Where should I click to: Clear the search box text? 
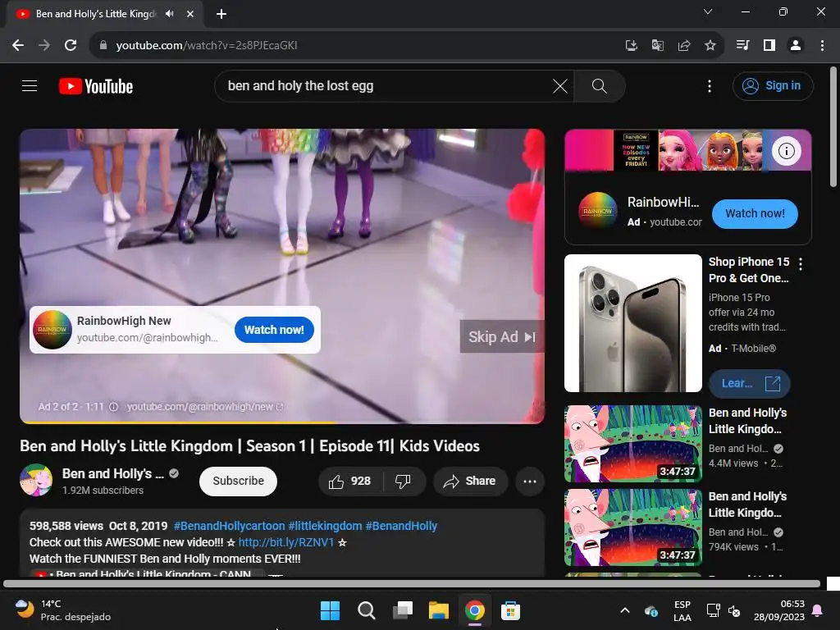pyautogui.click(x=559, y=86)
